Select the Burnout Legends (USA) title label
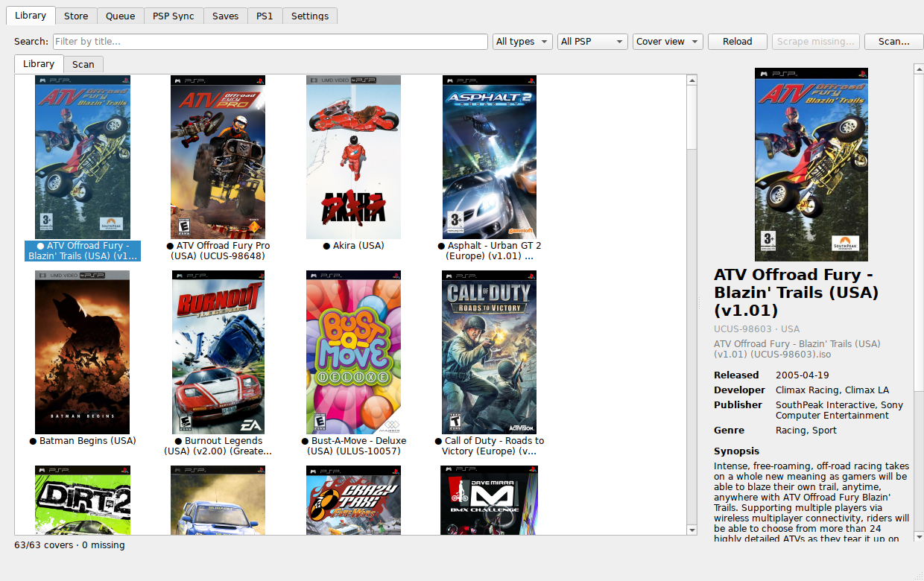Image resolution: width=924 pixels, height=581 pixels. coord(218,446)
